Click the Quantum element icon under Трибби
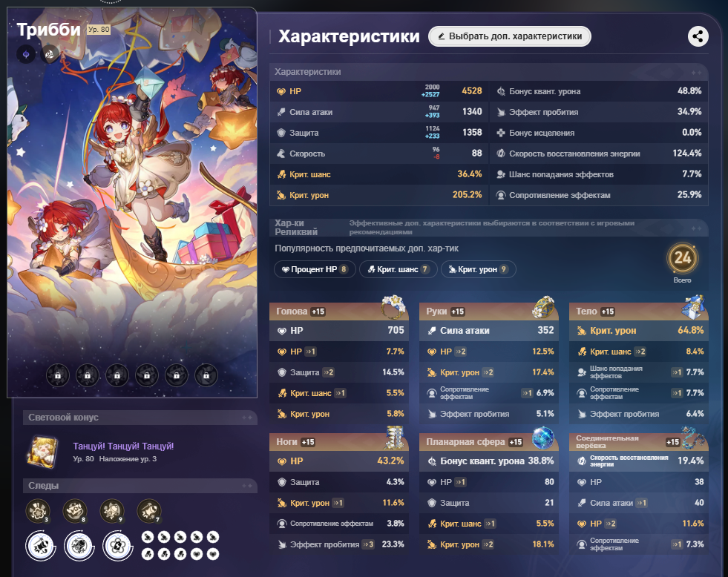Image resolution: width=728 pixels, height=577 pixels. [26, 54]
